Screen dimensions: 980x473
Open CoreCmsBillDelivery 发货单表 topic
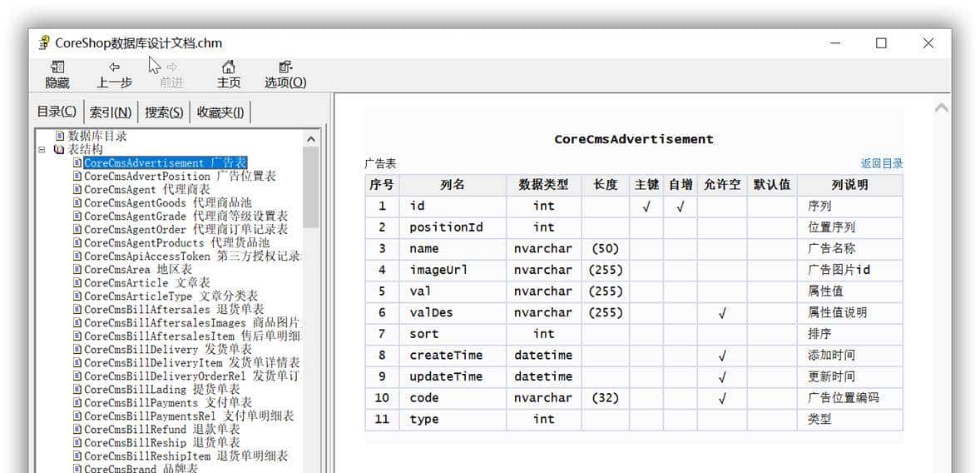click(168, 349)
